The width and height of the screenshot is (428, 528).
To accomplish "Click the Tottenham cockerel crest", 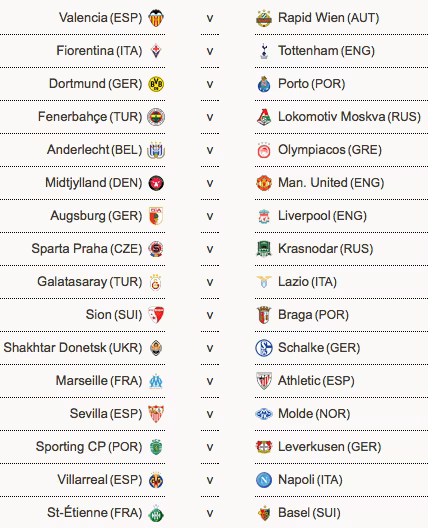I will pos(264,51).
